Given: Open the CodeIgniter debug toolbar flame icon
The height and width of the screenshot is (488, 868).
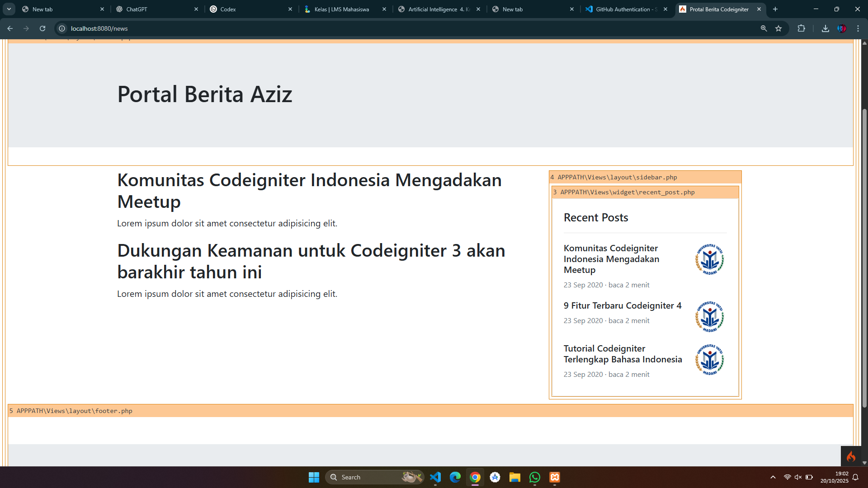Looking at the screenshot, I should 851,456.
